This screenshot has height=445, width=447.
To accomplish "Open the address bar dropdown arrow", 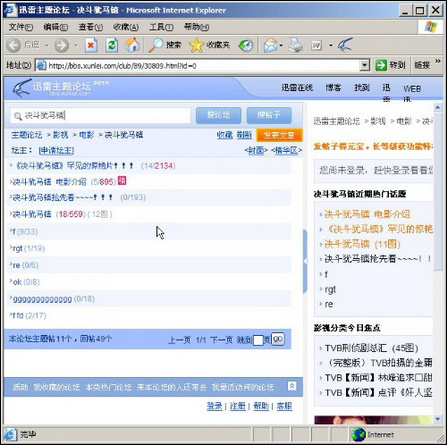I will (365, 65).
